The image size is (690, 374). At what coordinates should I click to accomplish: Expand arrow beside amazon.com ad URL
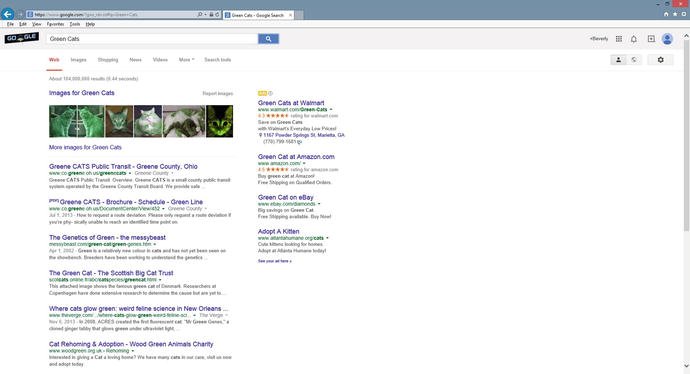click(x=304, y=163)
